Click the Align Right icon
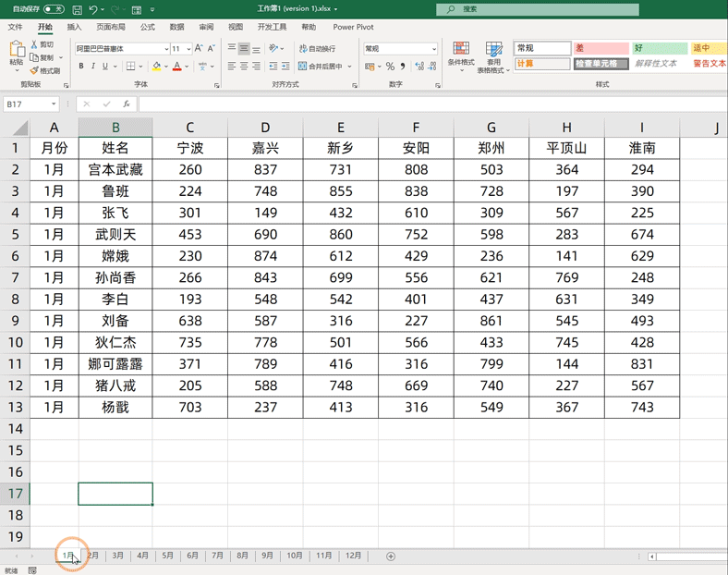Screen dimensions: 728x575 tap(256, 67)
